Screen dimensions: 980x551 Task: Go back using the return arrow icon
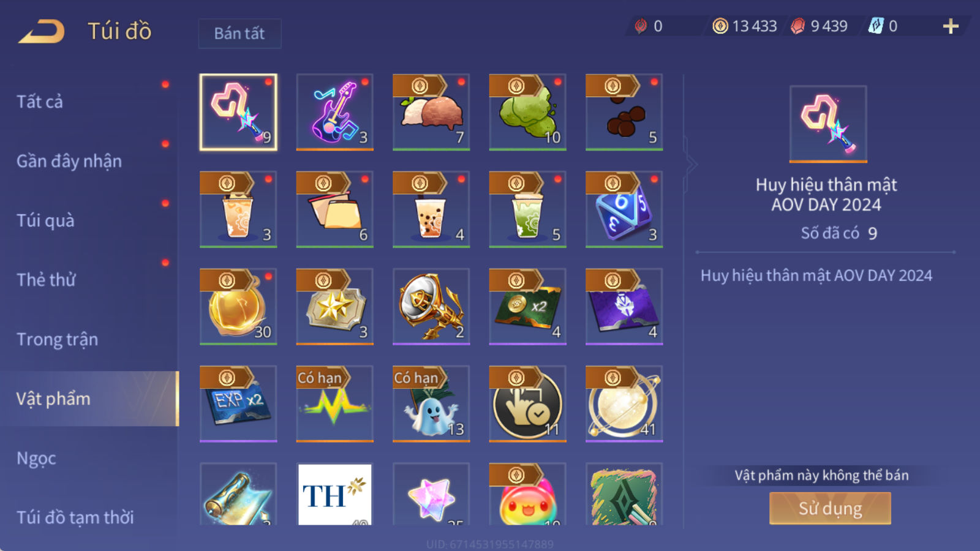pyautogui.click(x=42, y=31)
